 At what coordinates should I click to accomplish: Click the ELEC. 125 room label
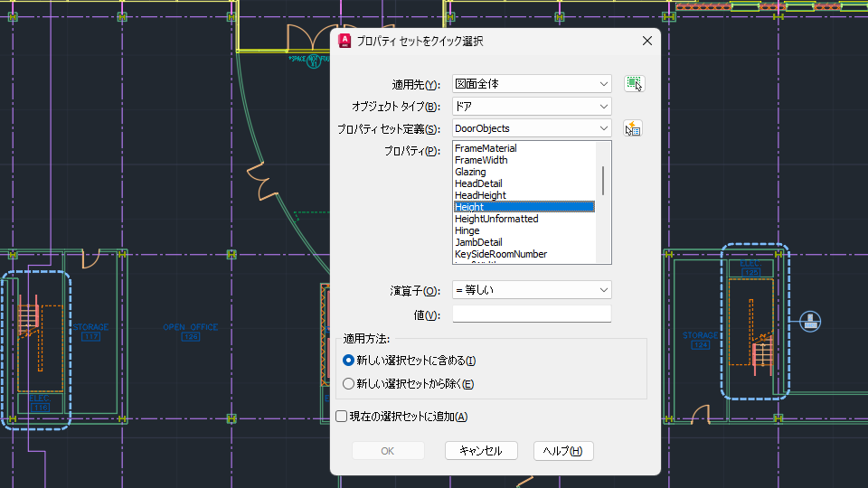pyautogui.click(x=750, y=267)
